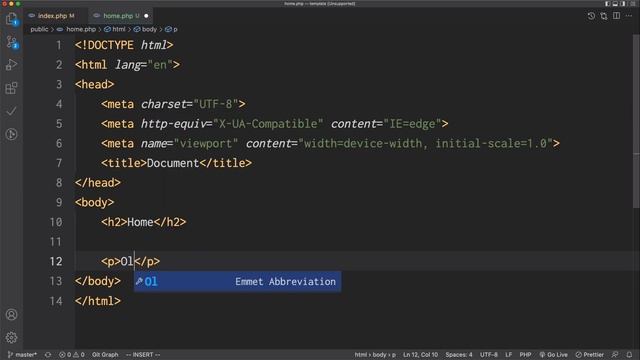This screenshot has height=360, width=640.
Task: Open the Explorer view in activity bar
Action: pos(11,19)
